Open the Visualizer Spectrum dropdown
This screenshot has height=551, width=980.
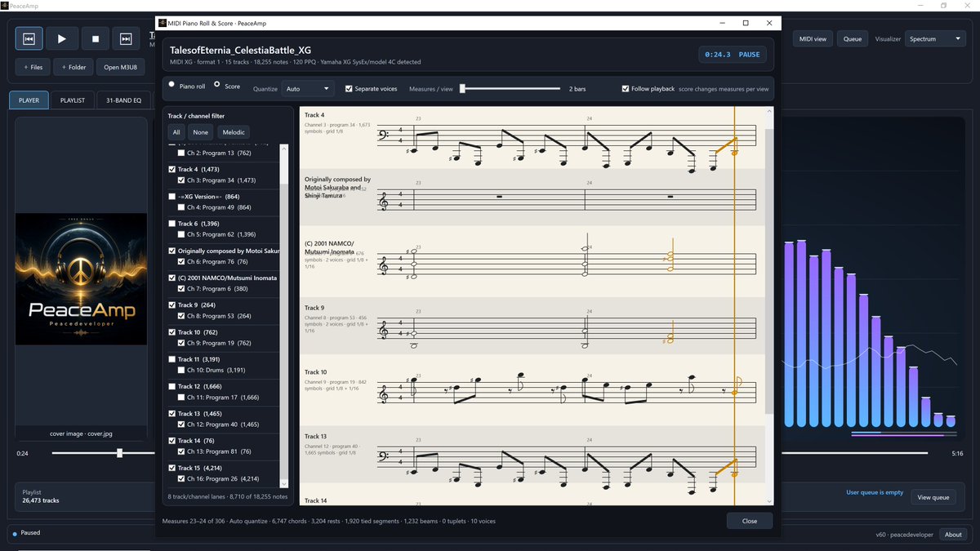click(935, 38)
